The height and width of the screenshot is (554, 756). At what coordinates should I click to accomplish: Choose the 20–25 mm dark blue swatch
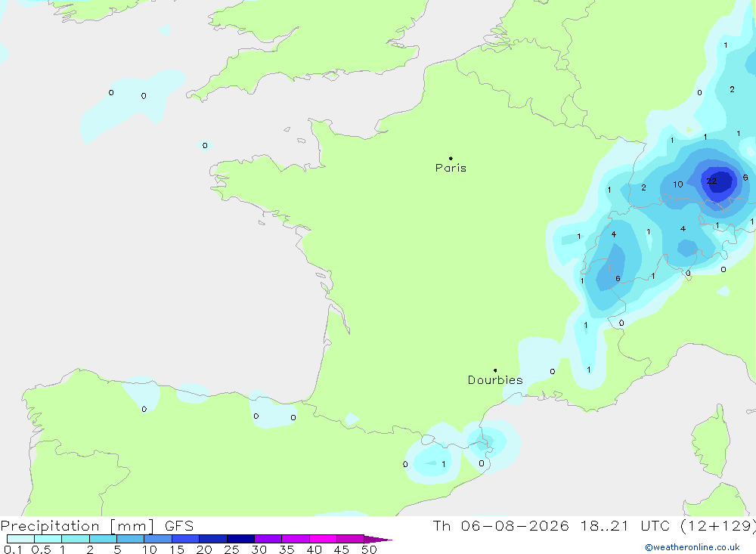213,539
